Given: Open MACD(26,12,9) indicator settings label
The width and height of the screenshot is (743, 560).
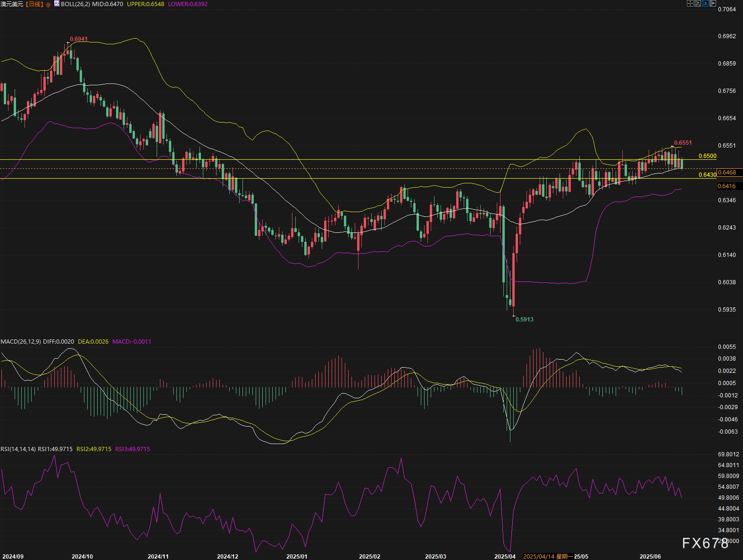Looking at the screenshot, I should 21,342.
